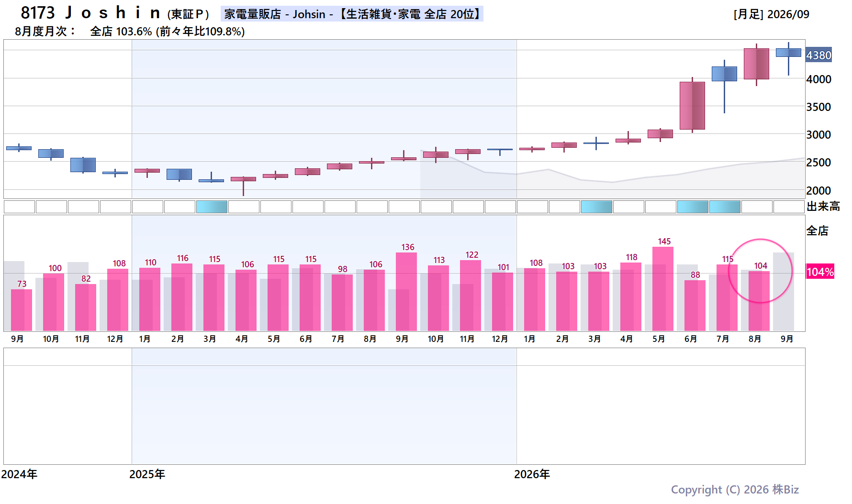Click the 2026年 year label
852x504 pixels.
click(532, 474)
